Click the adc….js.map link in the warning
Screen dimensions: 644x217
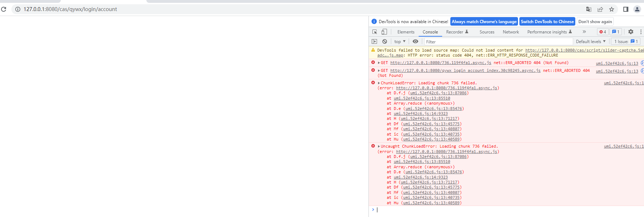click(390, 55)
